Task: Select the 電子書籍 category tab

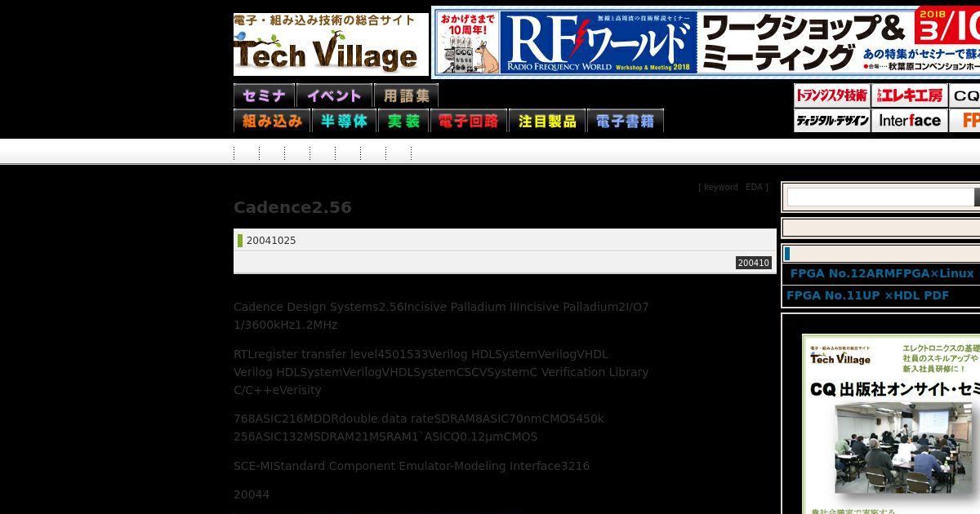Action: coord(626,121)
